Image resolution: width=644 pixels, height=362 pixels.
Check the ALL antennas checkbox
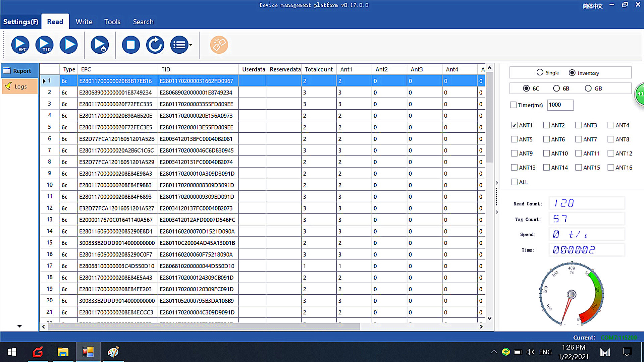pos(514,182)
